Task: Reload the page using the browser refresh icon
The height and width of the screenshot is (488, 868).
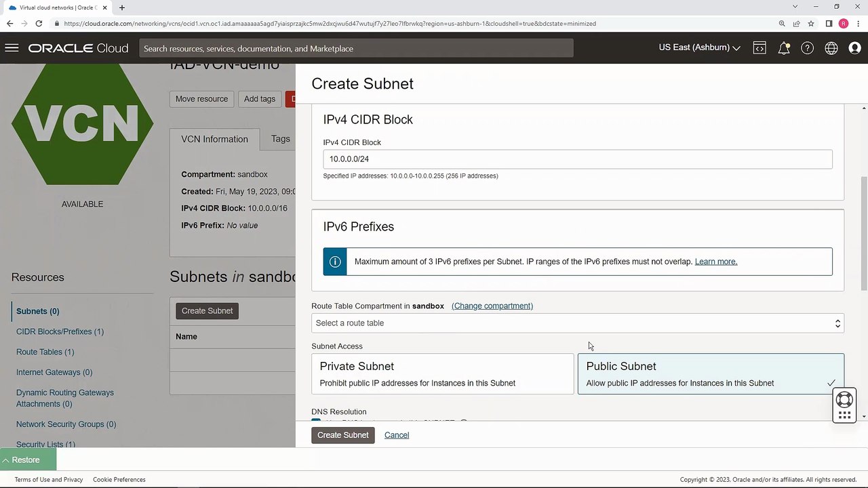Action: [x=39, y=23]
